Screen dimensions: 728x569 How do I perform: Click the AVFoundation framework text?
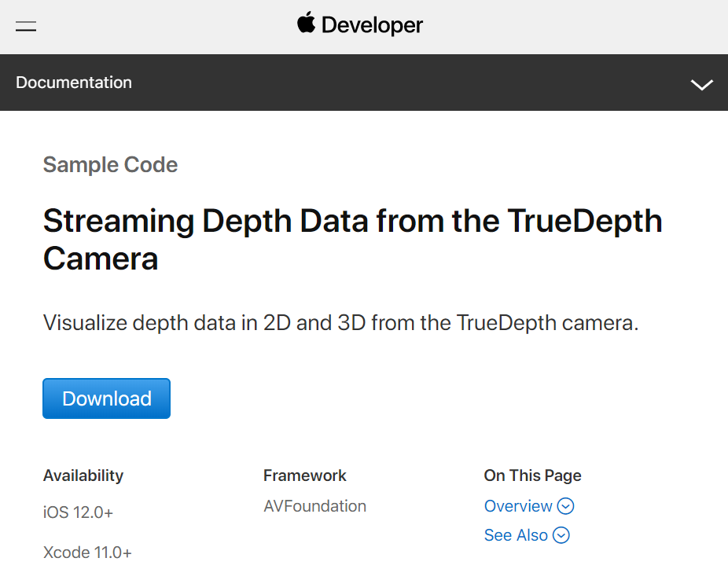click(x=314, y=506)
